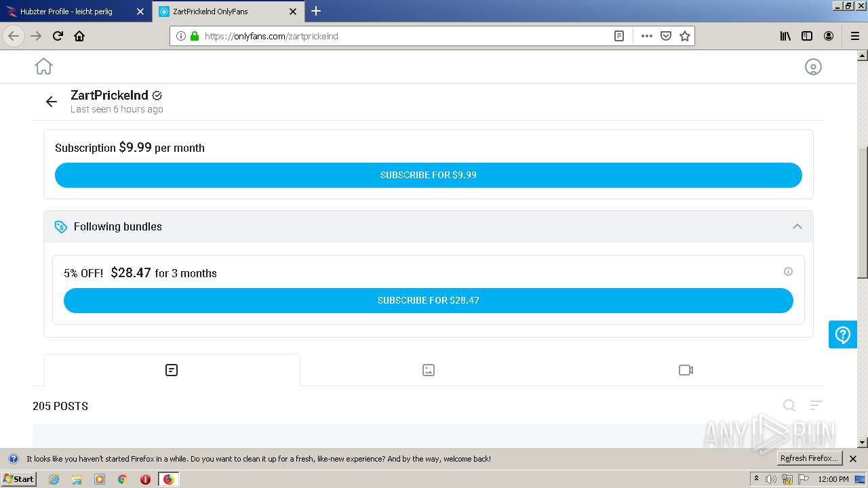Switch to posts feed tab
Screen dimensions: 868x488
[x=172, y=370]
